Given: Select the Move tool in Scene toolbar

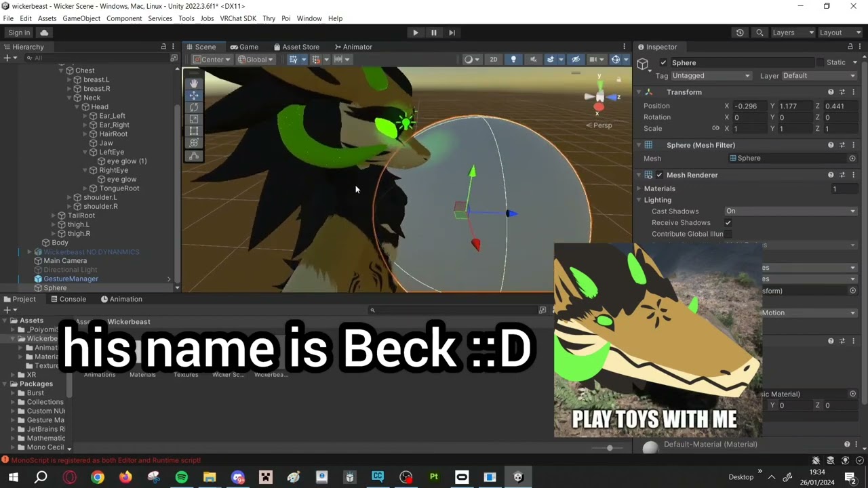Looking at the screenshot, I should pos(194,95).
